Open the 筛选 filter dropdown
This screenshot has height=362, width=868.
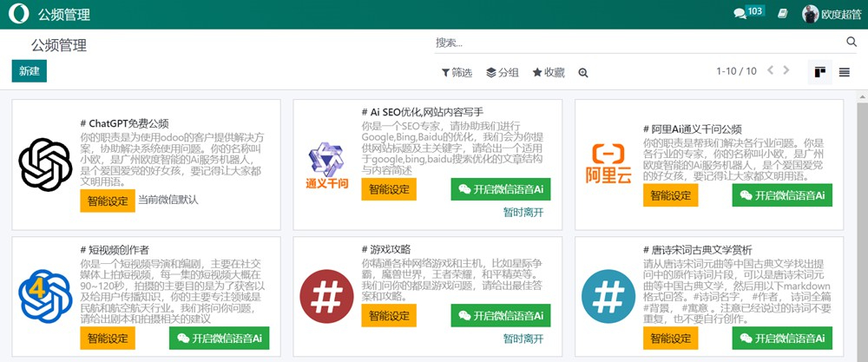point(457,73)
